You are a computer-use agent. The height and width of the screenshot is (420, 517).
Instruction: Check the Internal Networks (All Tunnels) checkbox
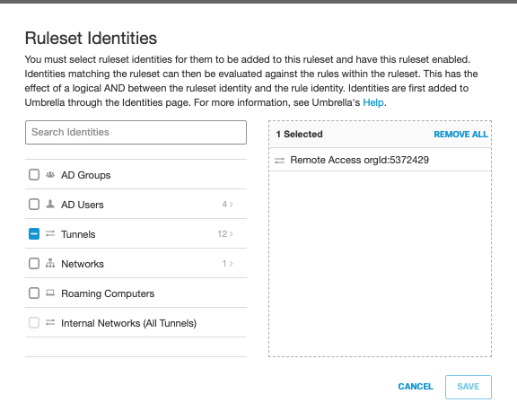[34, 322]
